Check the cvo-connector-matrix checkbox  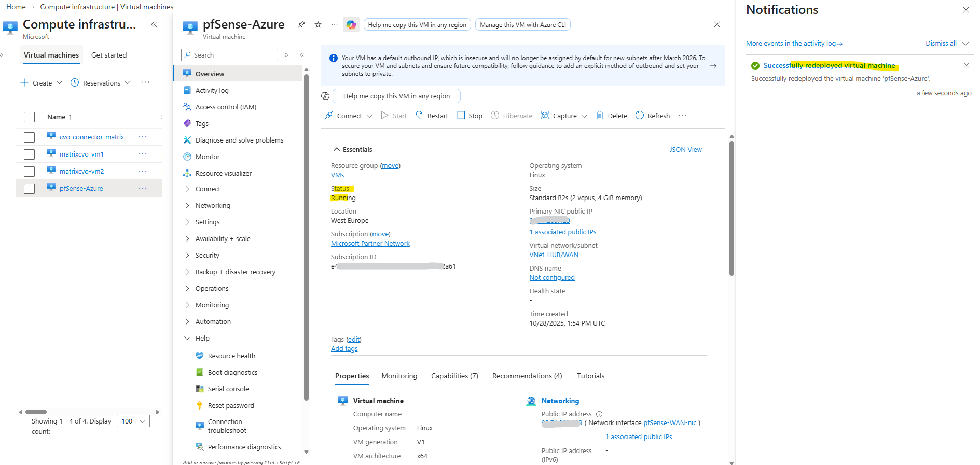click(x=30, y=137)
